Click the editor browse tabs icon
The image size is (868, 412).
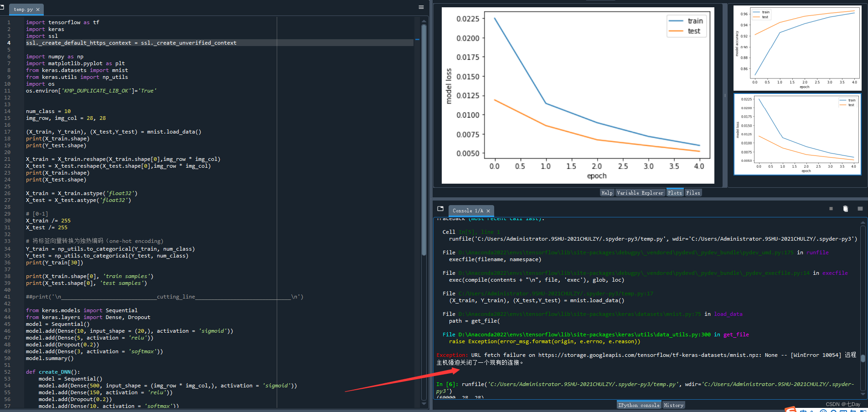click(2, 7)
